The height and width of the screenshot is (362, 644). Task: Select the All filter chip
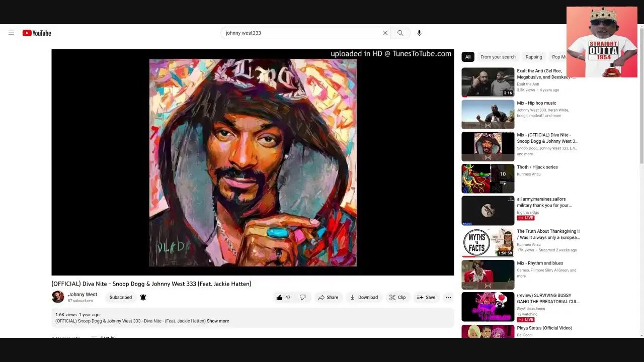point(468,57)
